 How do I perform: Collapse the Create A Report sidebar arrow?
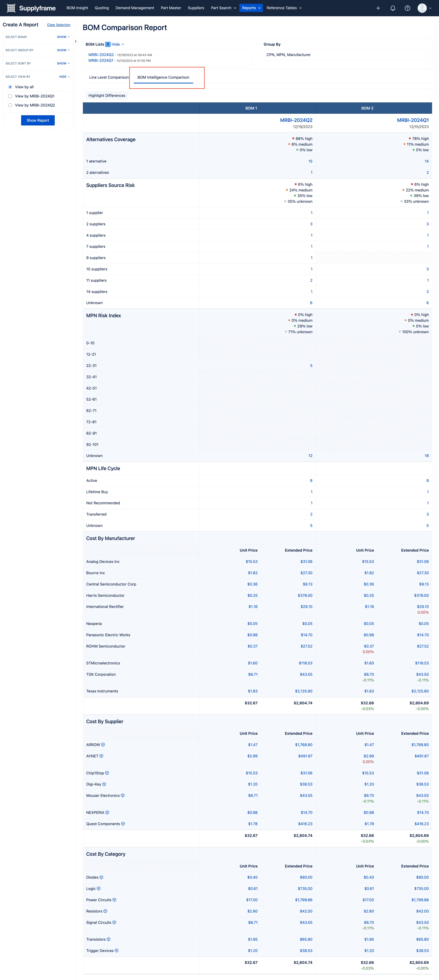pyautogui.click(x=76, y=41)
